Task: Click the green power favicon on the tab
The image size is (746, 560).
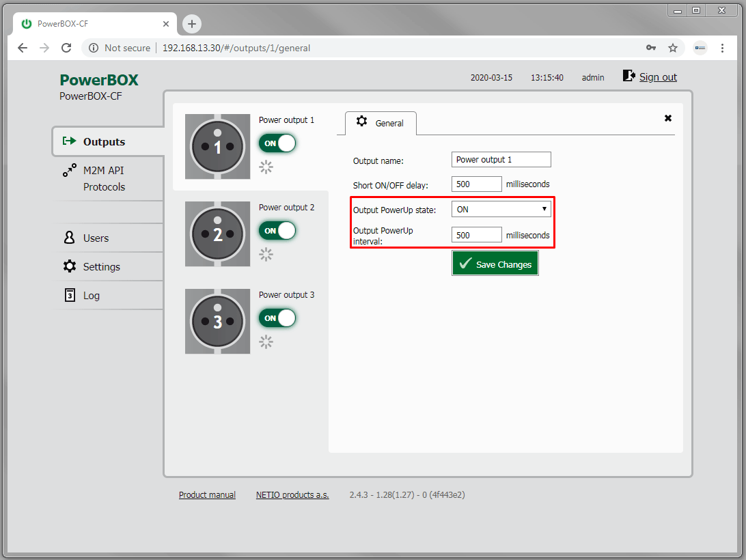Action: tap(27, 23)
